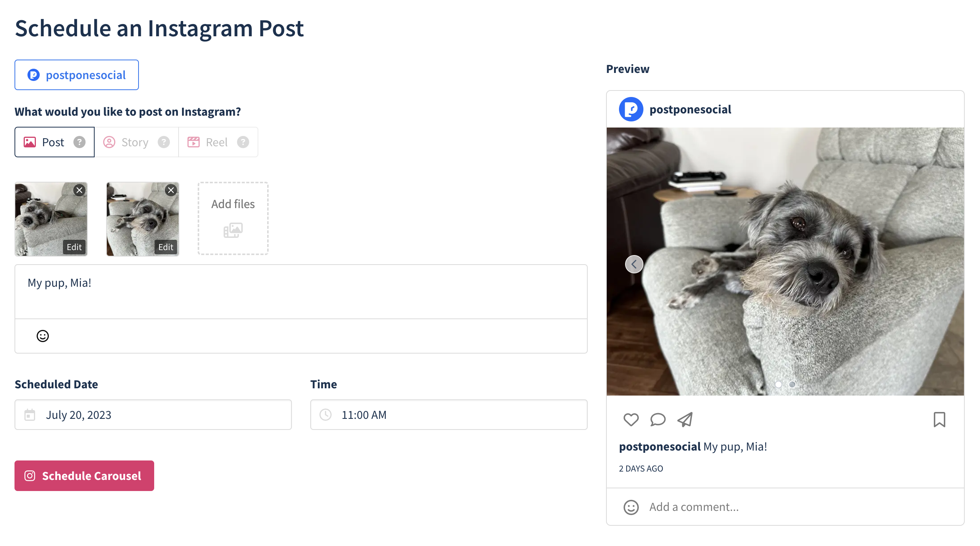The width and height of the screenshot is (980, 546).
Task: Click the help icon next to Story
Action: click(164, 142)
